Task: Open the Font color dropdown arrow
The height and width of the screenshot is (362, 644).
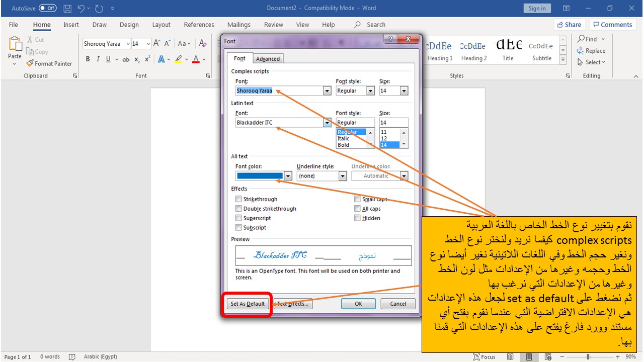Action: (x=288, y=176)
